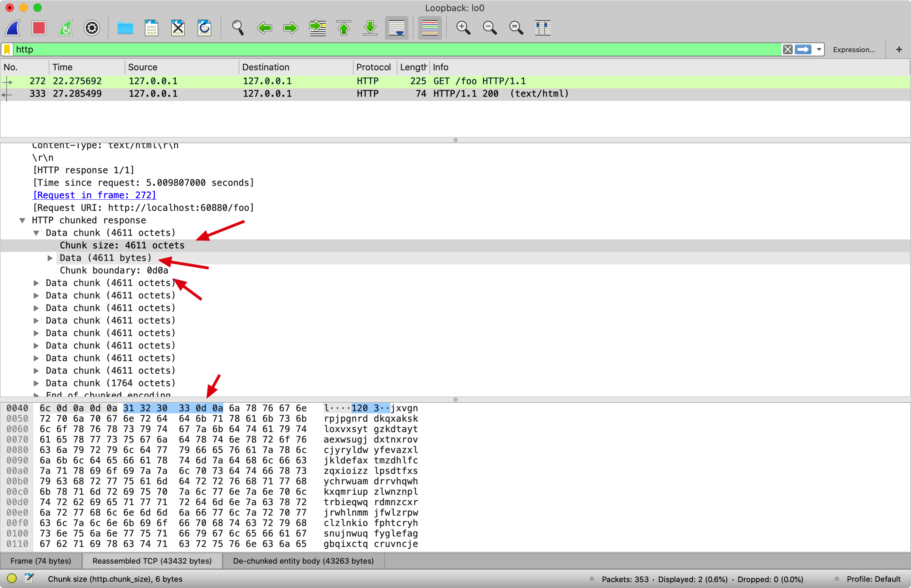Image resolution: width=911 pixels, height=588 pixels.
Task: Open the display filter history dropdown
Action: [x=818, y=49]
